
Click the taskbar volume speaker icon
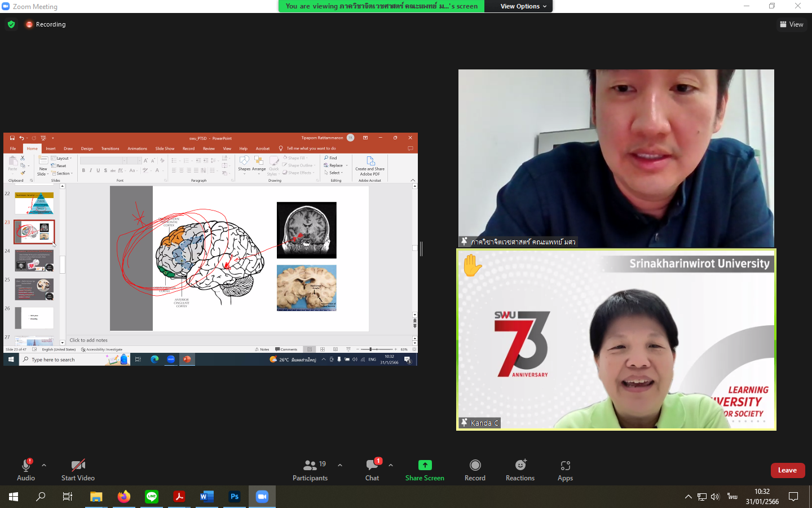715,497
